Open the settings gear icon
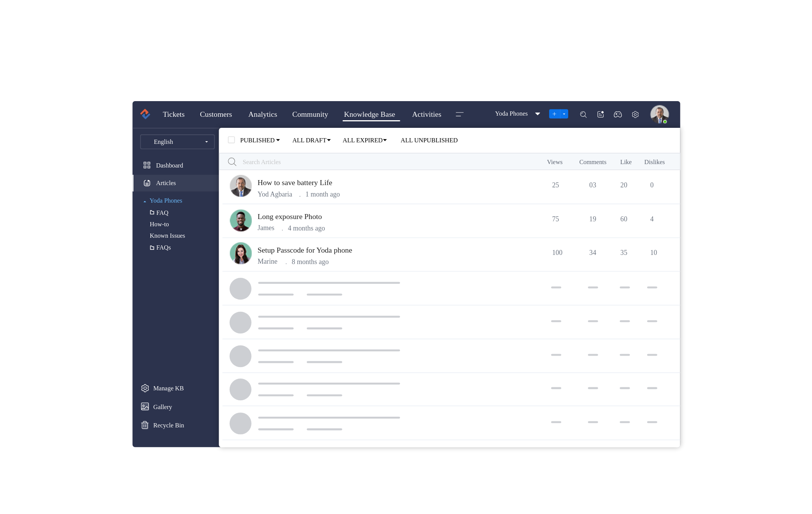 coord(635,114)
